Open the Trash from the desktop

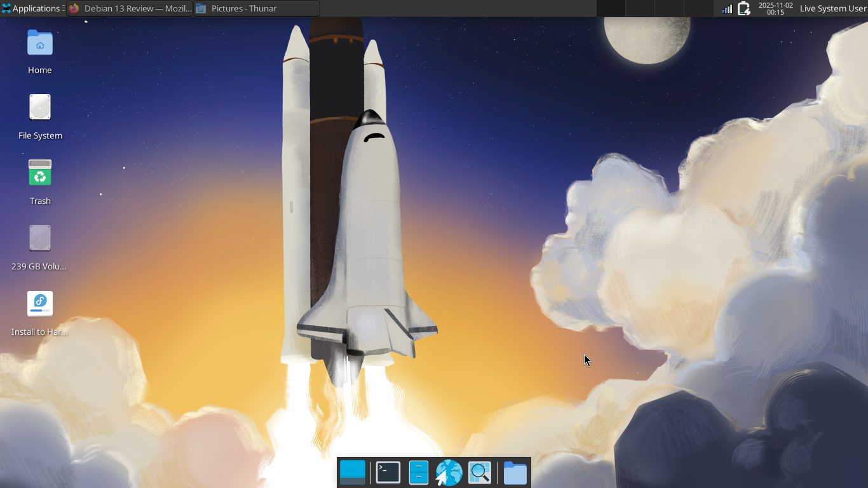(39, 172)
